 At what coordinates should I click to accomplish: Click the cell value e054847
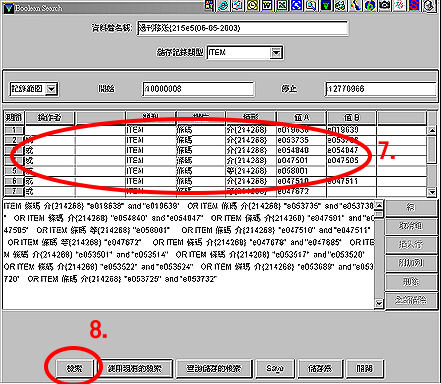coord(343,150)
